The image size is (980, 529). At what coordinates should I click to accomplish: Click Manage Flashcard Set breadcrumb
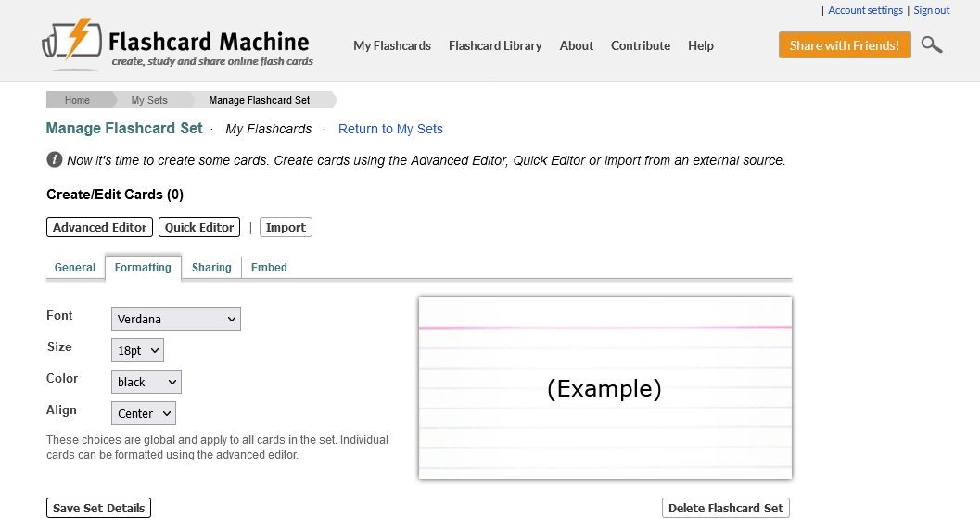(x=260, y=100)
